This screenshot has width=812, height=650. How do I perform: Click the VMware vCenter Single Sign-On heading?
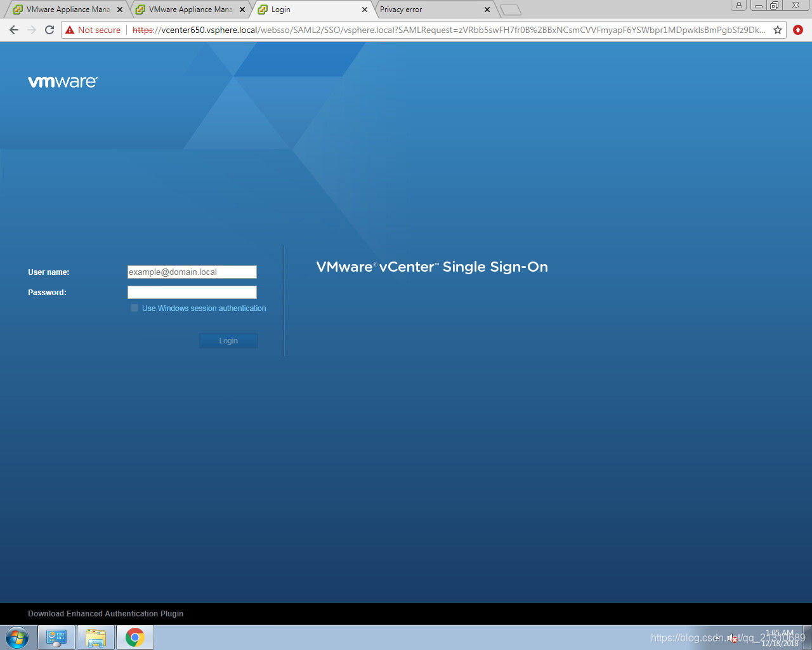[x=432, y=267]
